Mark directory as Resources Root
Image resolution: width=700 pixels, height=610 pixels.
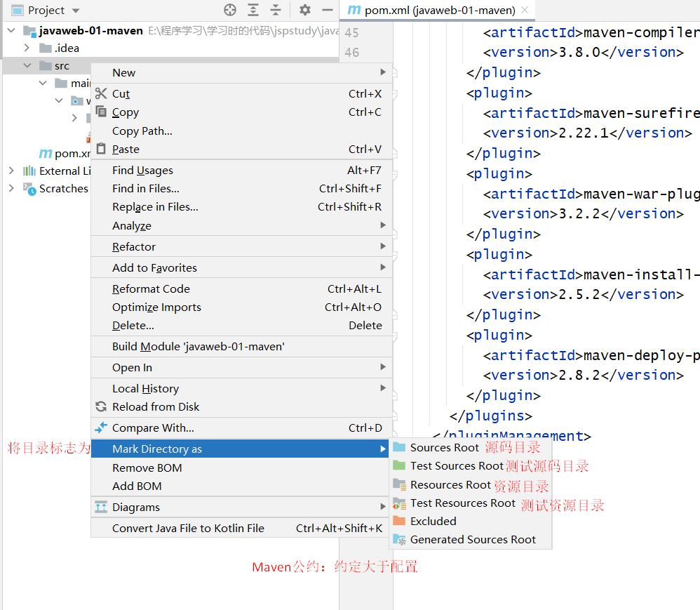pos(471,484)
